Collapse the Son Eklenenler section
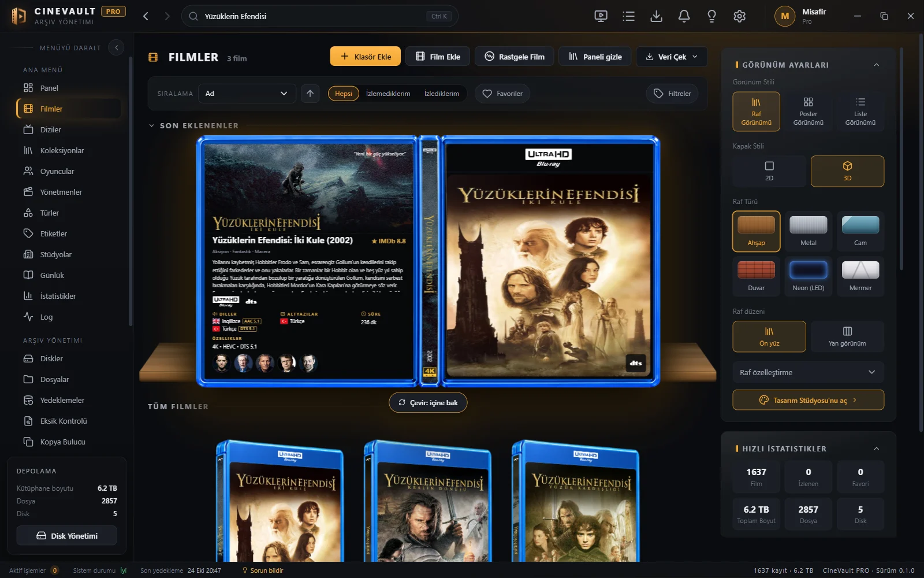This screenshot has height=578, width=924. click(x=151, y=125)
